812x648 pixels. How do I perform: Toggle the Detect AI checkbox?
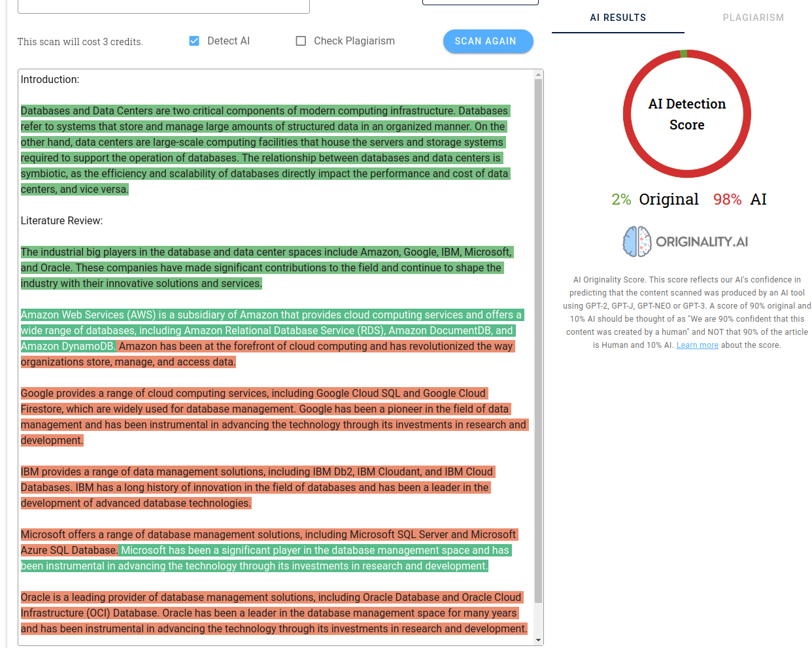pos(194,41)
